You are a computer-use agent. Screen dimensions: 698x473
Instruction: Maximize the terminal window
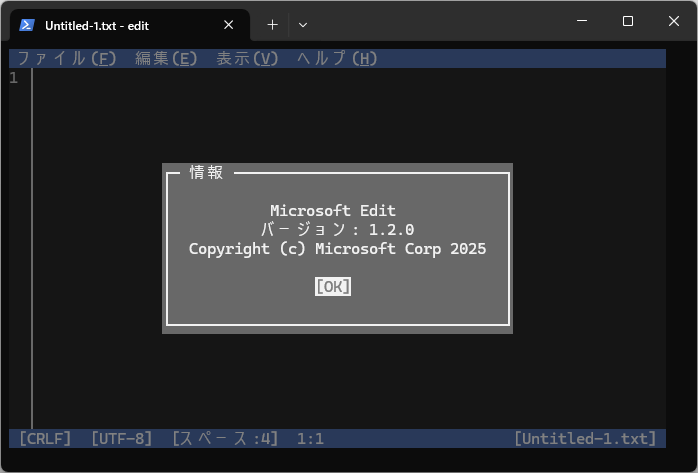click(628, 21)
